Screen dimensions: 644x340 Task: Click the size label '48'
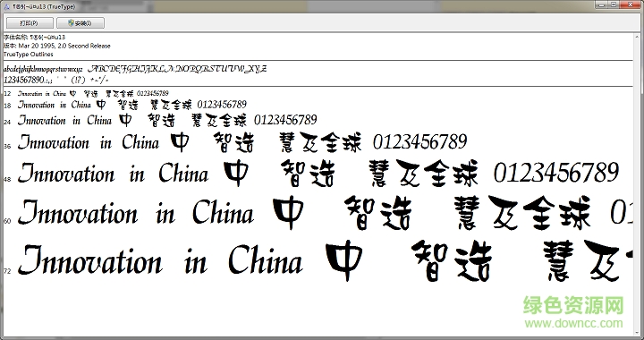pos(6,179)
